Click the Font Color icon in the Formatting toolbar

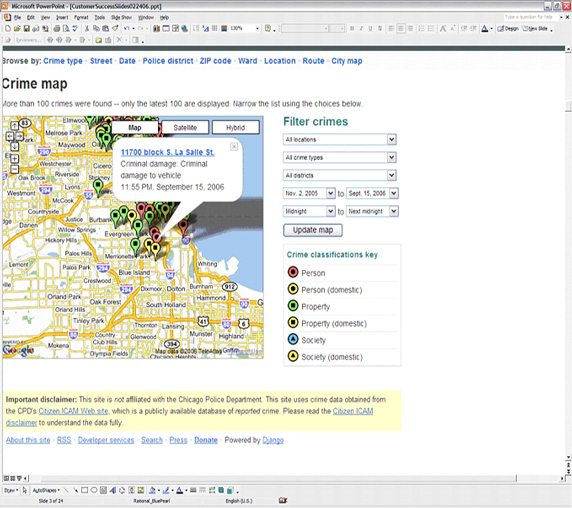[485, 28]
